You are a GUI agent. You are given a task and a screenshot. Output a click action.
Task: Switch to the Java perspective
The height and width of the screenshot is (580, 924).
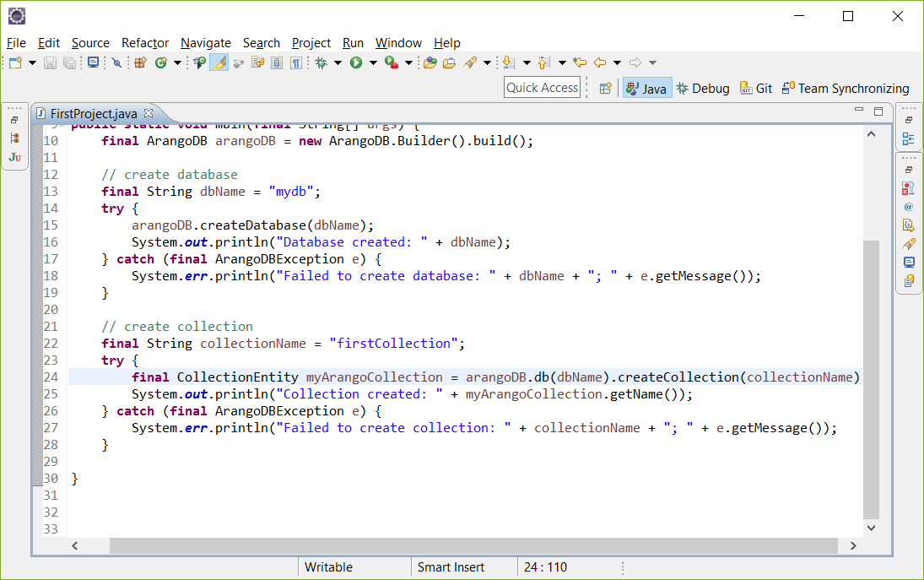tap(647, 89)
